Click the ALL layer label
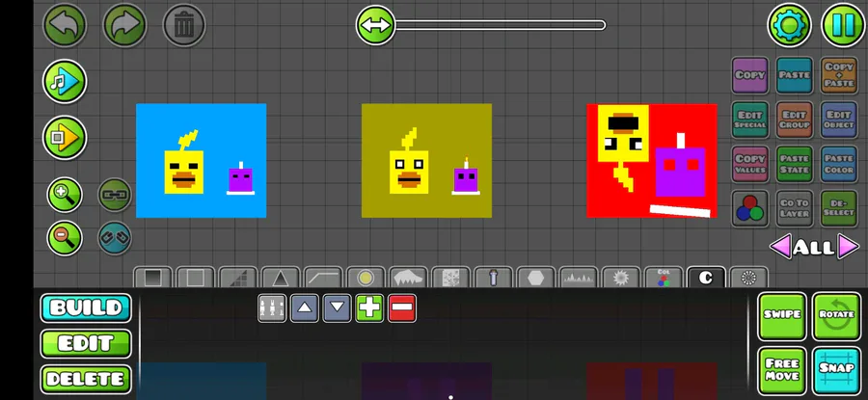 (x=813, y=248)
